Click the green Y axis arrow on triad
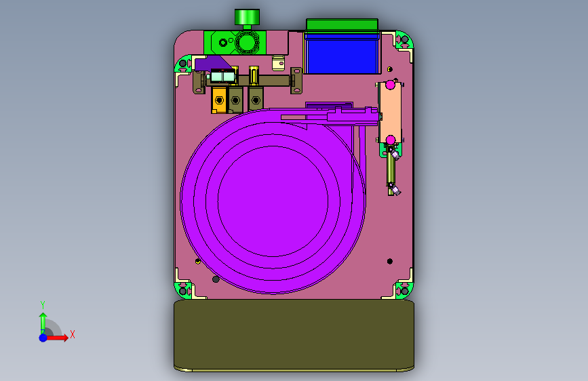 tap(43, 323)
